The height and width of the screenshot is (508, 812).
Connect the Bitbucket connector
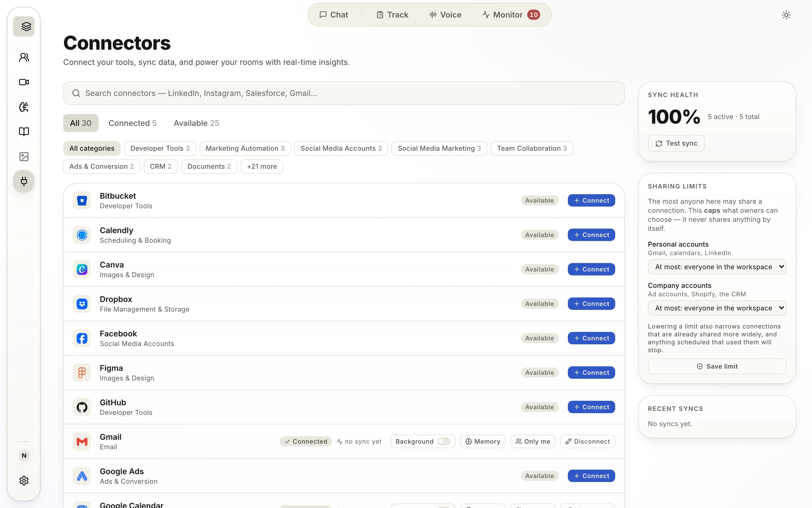591,201
